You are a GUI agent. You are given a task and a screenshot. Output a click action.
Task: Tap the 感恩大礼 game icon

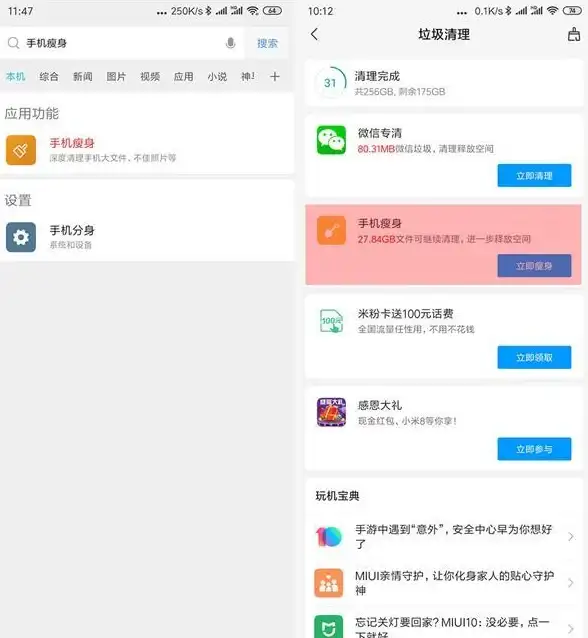click(x=331, y=412)
